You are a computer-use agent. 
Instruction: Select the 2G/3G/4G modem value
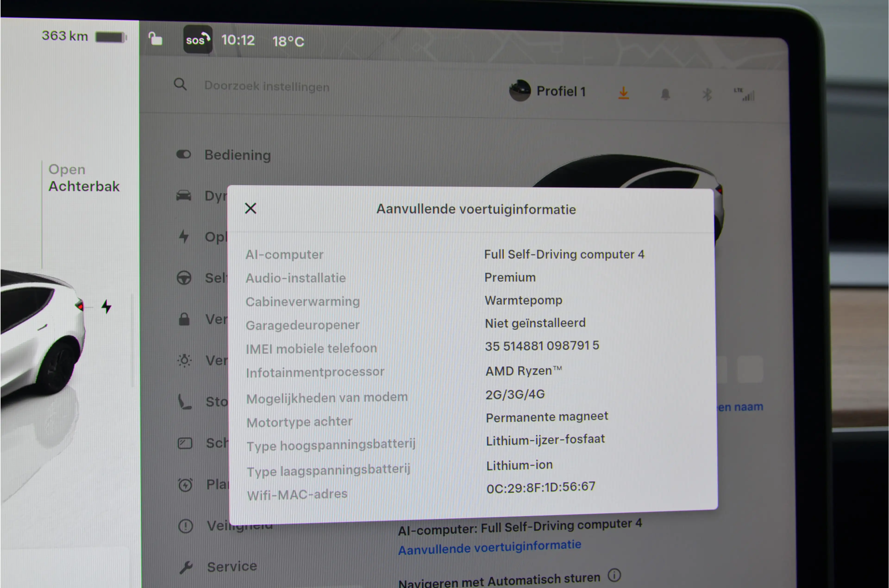point(515,394)
